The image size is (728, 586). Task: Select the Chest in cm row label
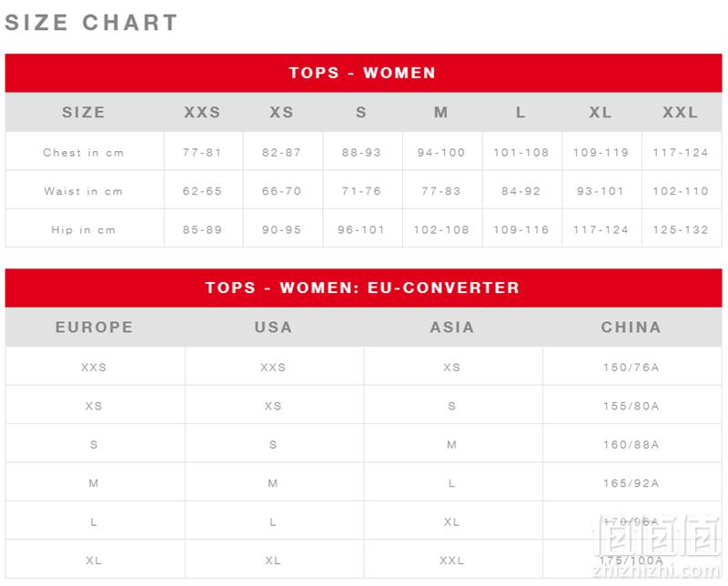84,153
